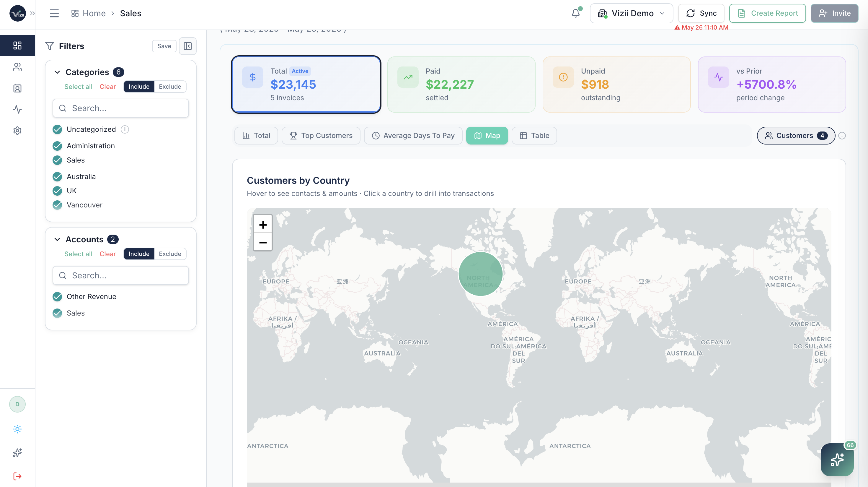The image size is (868, 487).
Task: Zoom out on the map
Action: point(263,242)
